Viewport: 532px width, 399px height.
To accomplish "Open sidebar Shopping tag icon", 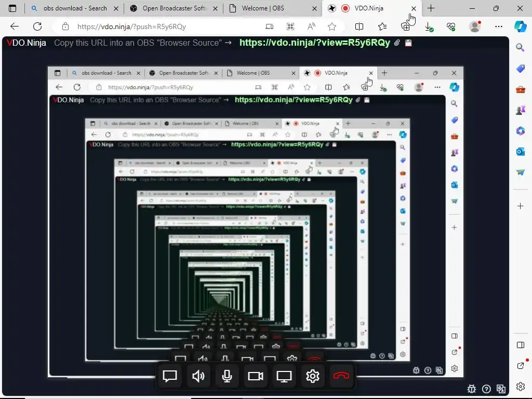I will 520,69.
